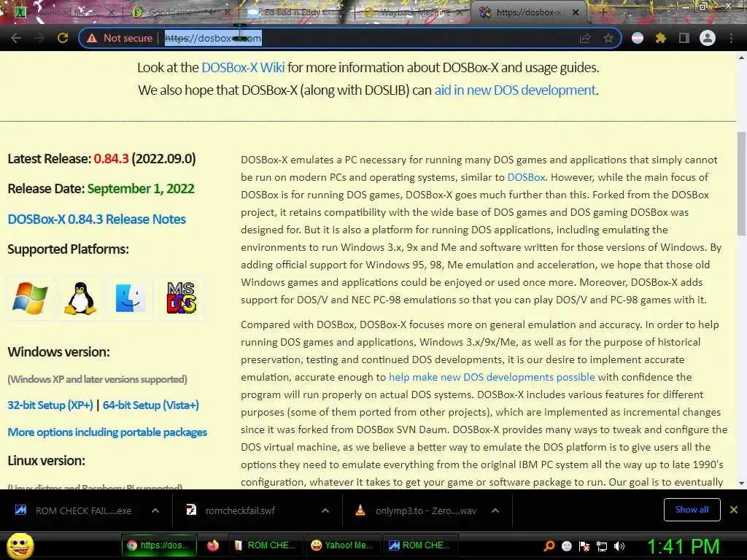747x560 pixels.
Task: Open the ROM CHE... archive taskbar window
Action: (265, 545)
